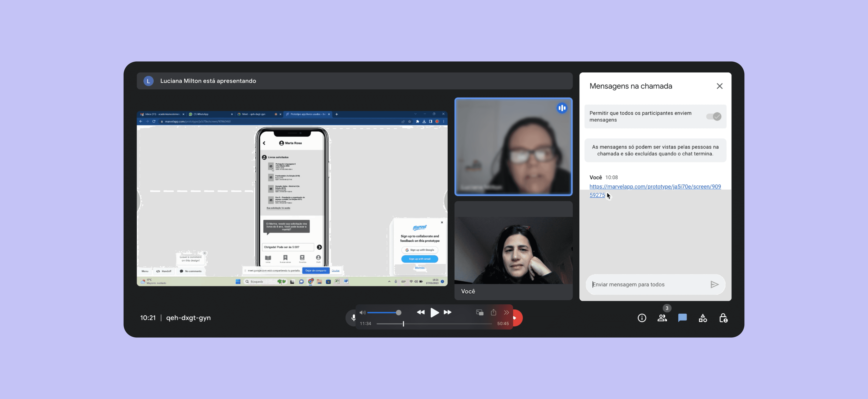
Task: Reload the marvelapp page
Action: coord(154,121)
